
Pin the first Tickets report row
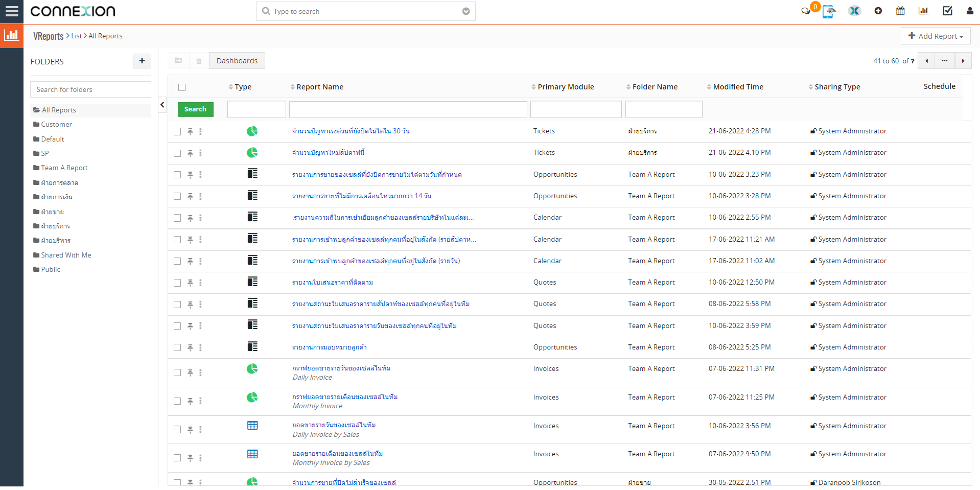[x=190, y=132]
